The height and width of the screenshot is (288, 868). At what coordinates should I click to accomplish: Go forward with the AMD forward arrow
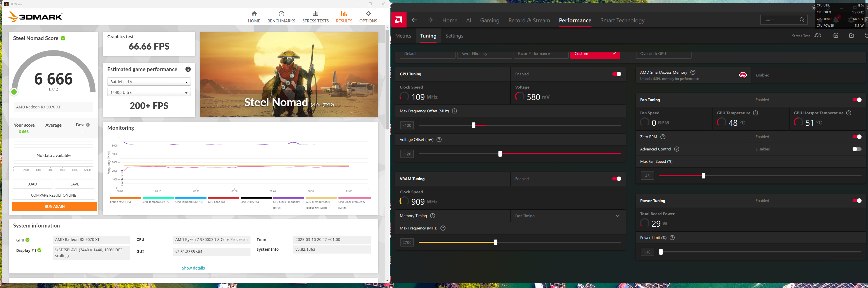[x=430, y=20]
